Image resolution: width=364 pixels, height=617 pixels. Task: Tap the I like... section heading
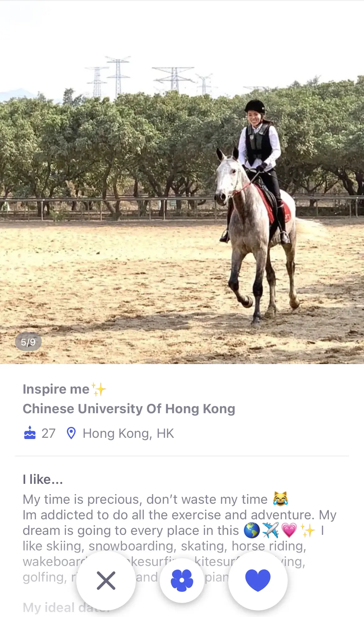click(43, 479)
